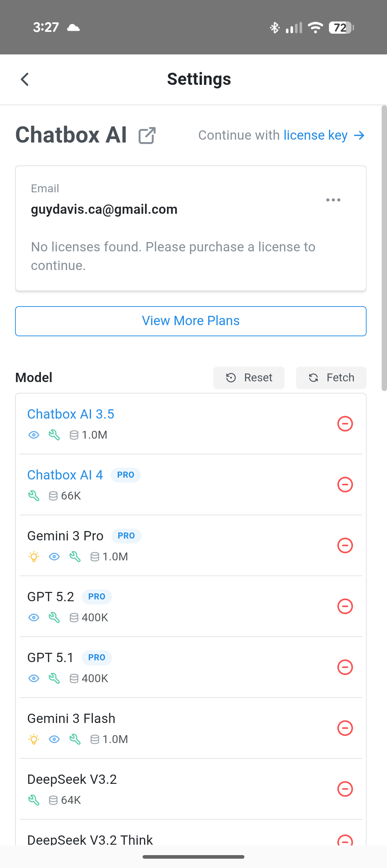Remove Gemini 3 Pro model
This screenshot has height=868, width=387.
pos(345,546)
